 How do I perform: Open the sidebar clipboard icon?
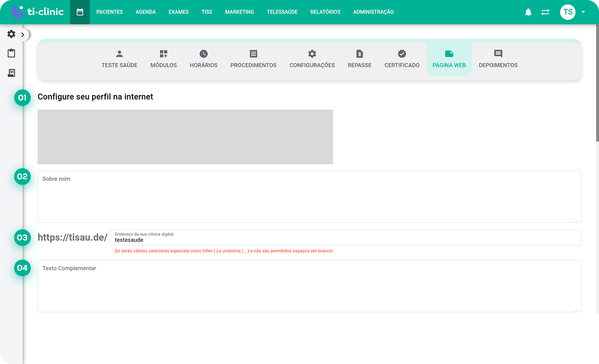coord(11,53)
